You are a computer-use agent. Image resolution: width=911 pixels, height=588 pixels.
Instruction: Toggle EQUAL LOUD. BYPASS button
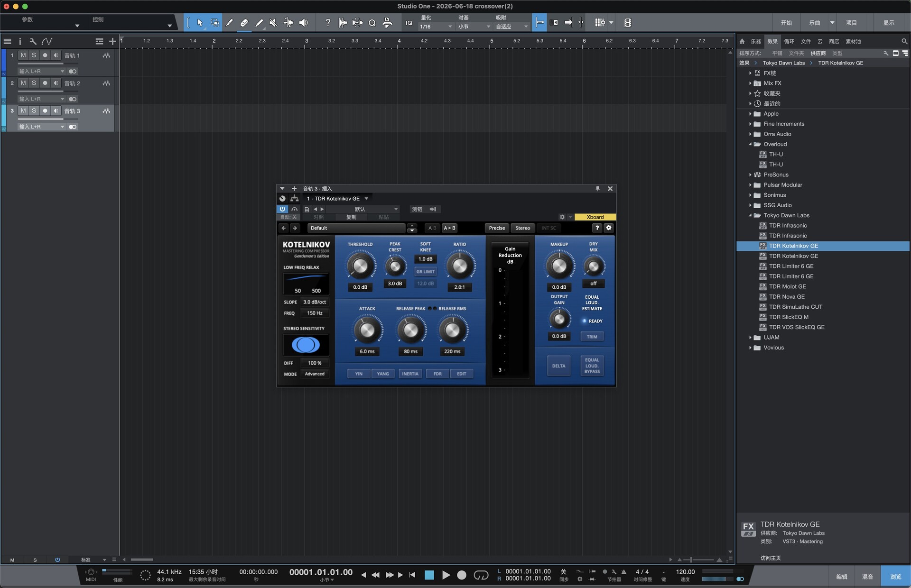coord(592,366)
